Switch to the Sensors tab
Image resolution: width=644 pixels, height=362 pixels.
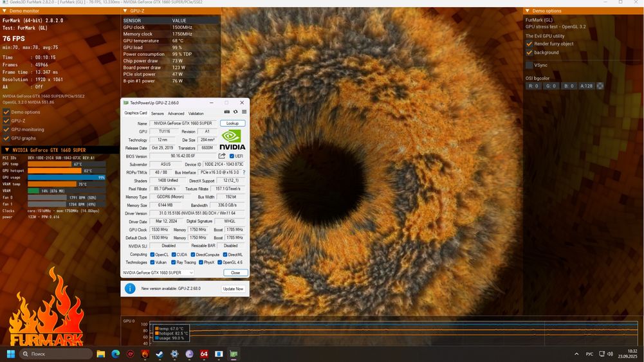(158, 113)
